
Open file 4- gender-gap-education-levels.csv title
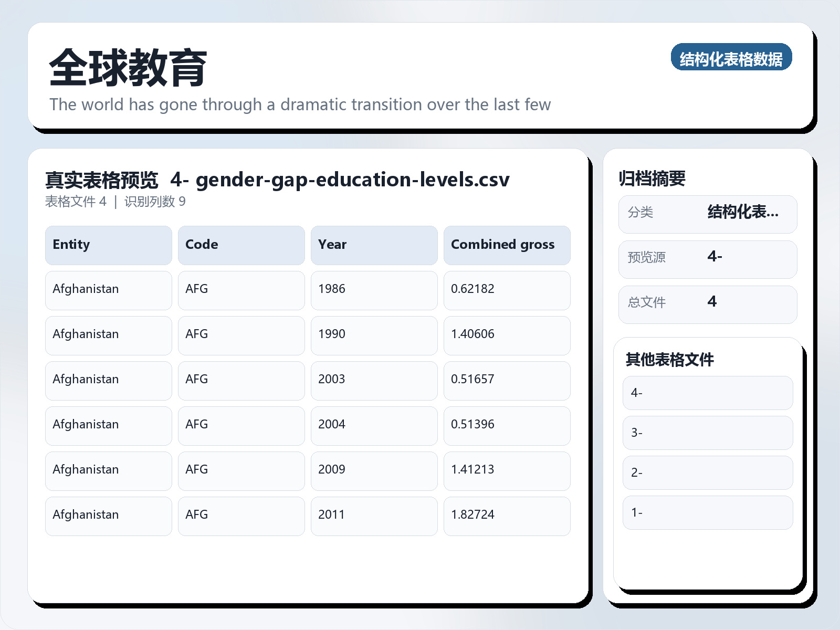point(340,180)
